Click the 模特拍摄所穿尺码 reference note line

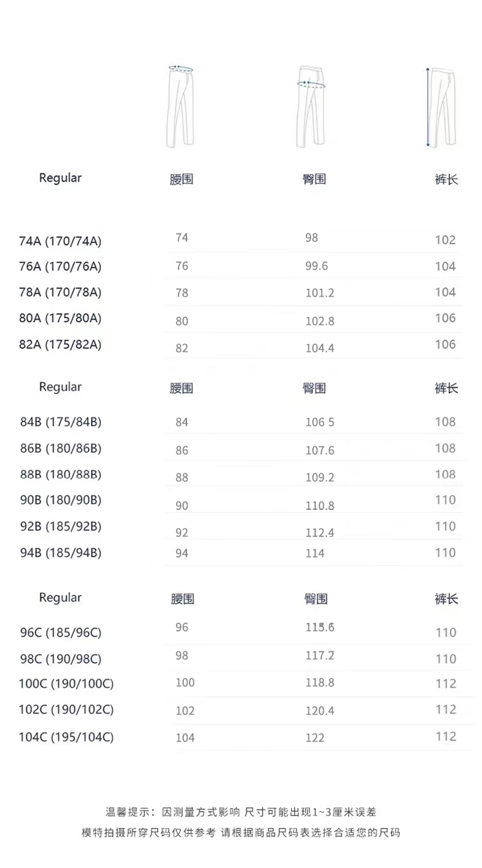coord(241,833)
